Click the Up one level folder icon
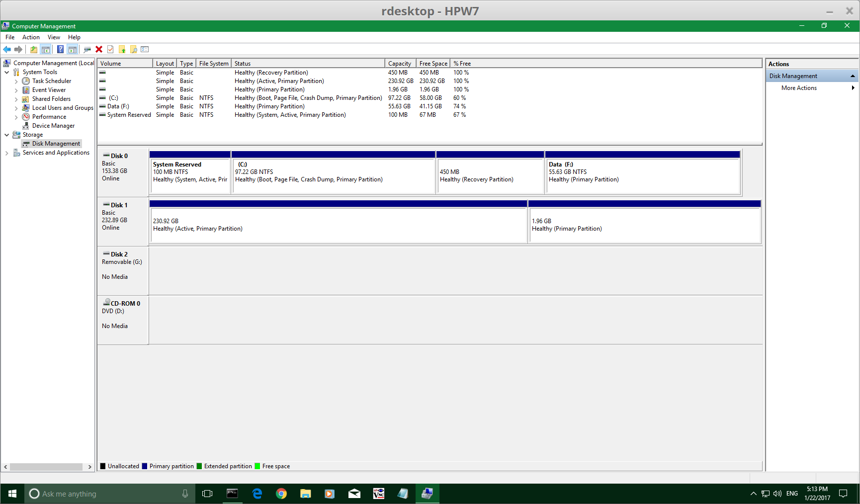860x504 pixels. pos(33,49)
